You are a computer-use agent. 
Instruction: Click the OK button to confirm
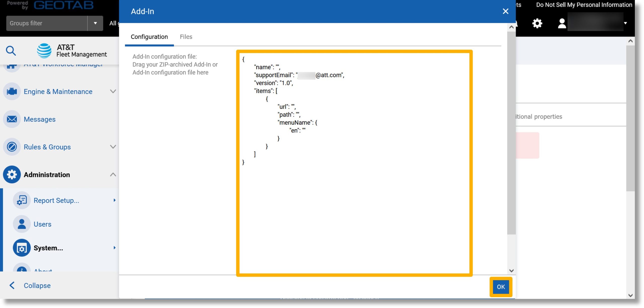[501, 287]
